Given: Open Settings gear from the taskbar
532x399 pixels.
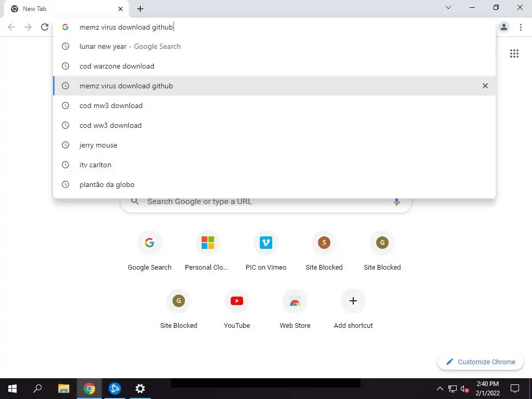Looking at the screenshot, I should (x=140, y=389).
